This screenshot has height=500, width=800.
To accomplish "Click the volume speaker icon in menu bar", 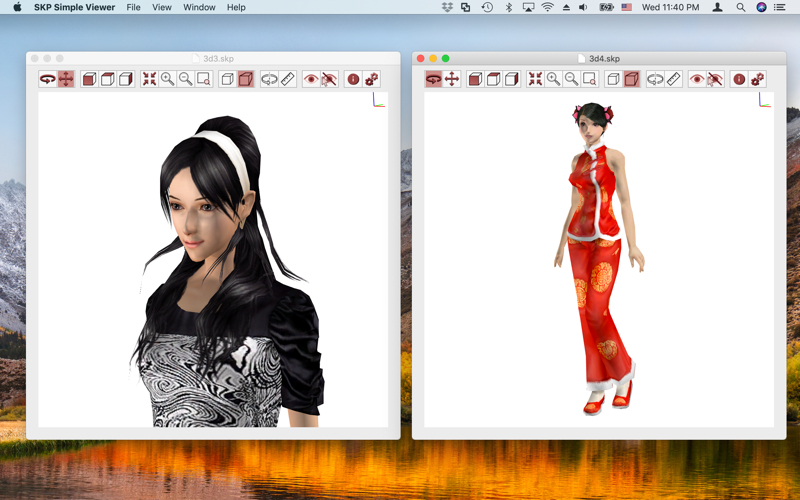I will tap(583, 7).
